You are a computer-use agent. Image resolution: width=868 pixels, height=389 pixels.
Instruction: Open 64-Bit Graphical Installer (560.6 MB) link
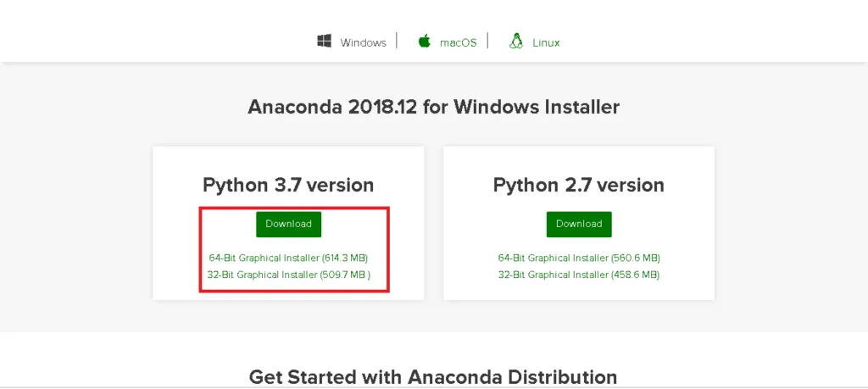pos(579,258)
